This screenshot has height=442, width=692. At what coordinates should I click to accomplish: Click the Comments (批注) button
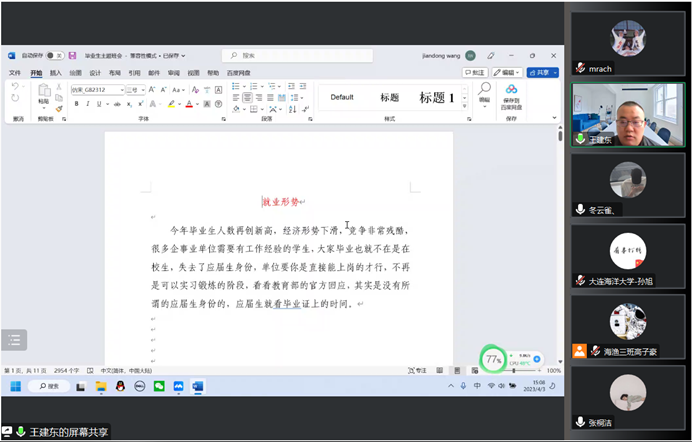click(475, 73)
